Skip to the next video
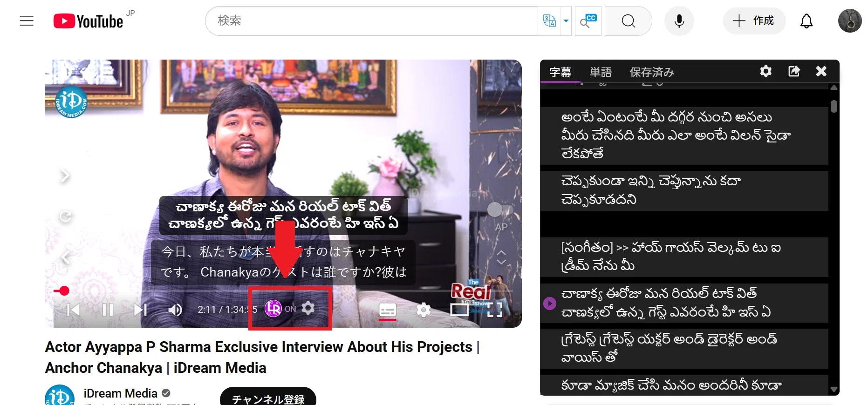This screenshot has height=405, width=868. pos(140,310)
